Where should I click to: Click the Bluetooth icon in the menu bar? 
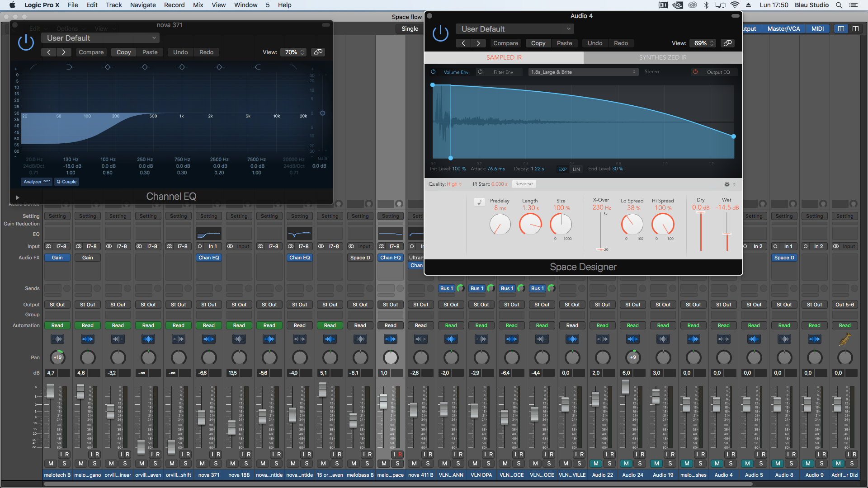706,5
